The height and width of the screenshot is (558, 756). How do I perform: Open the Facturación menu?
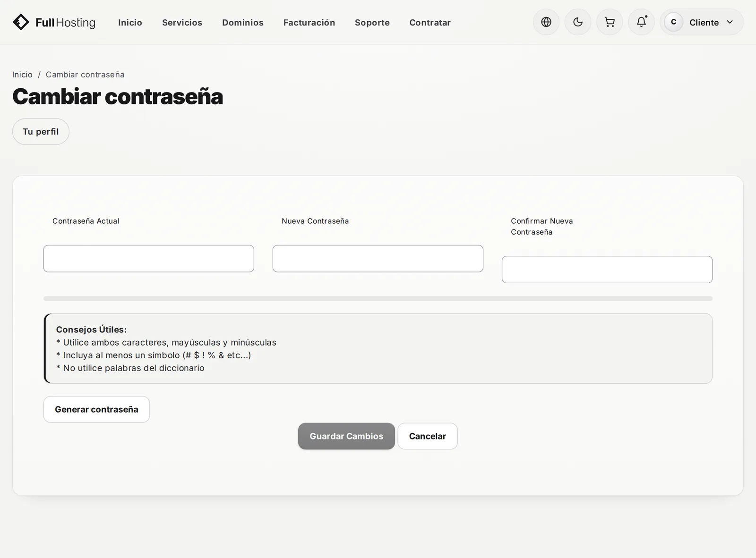tap(309, 23)
